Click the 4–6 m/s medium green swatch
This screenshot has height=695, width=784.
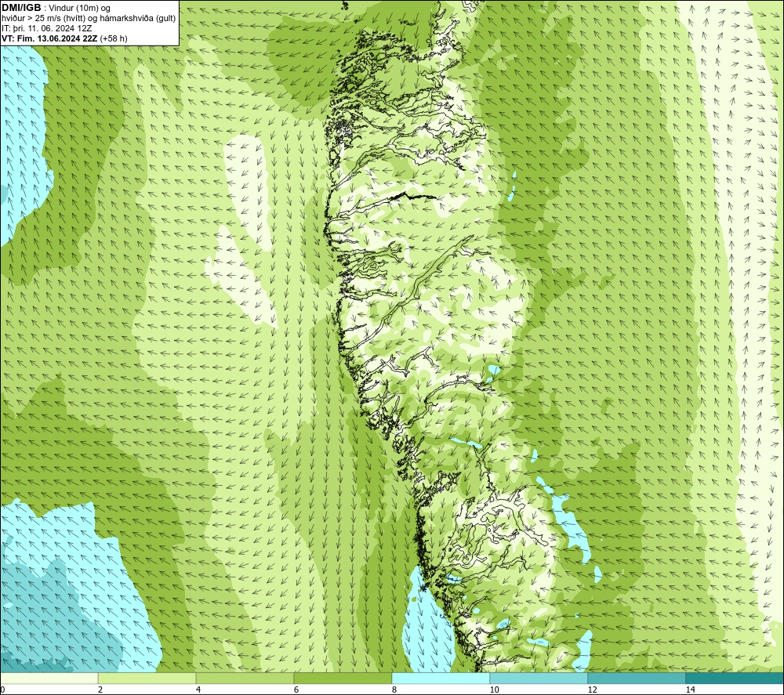(x=245, y=678)
